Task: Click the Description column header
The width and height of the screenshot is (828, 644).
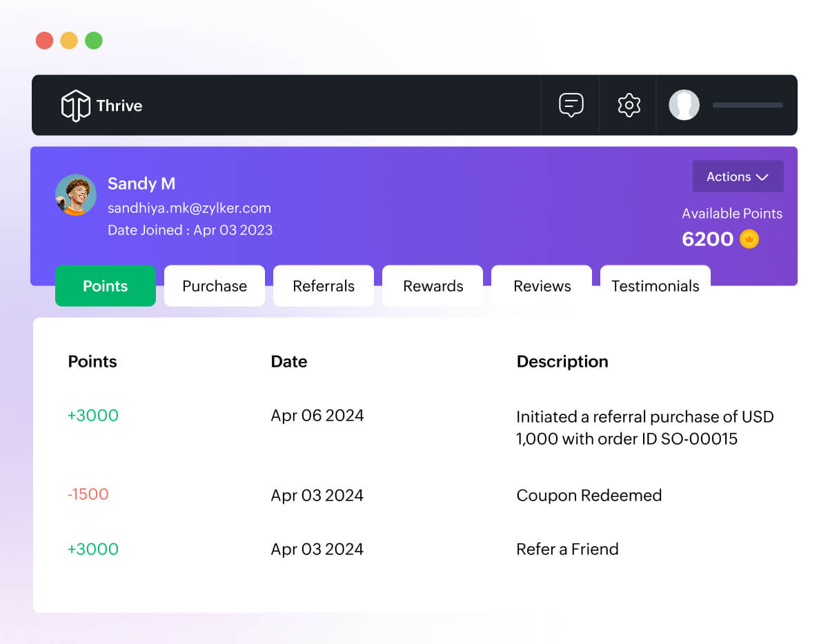Action: (562, 362)
